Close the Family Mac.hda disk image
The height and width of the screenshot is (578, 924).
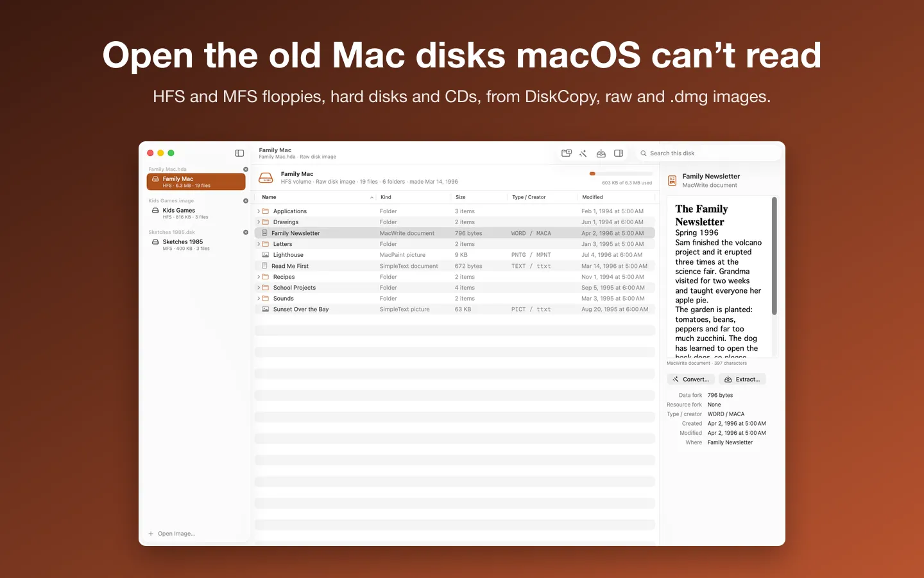coord(246,170)
